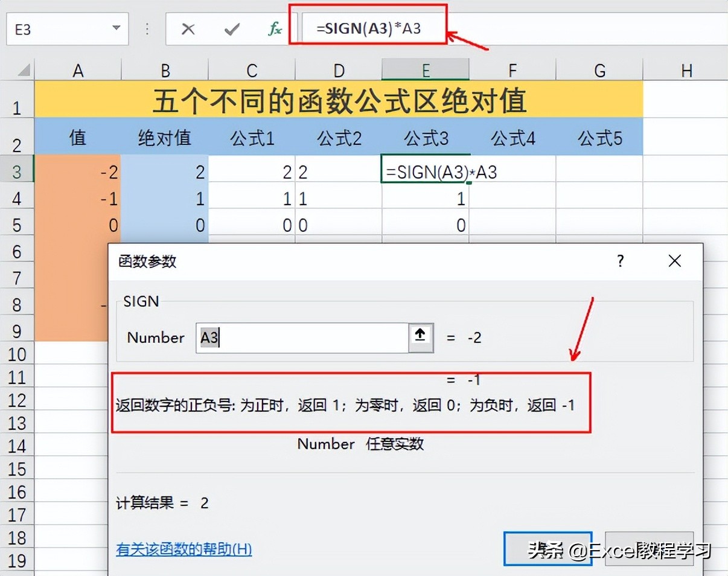This screenshot has height=576, width=728.
Task: Click the 公式4 header cell
Action: coord(512,136)
